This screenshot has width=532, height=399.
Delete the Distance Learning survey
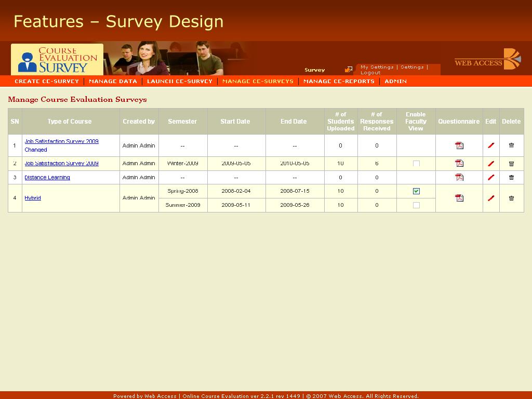511,178
